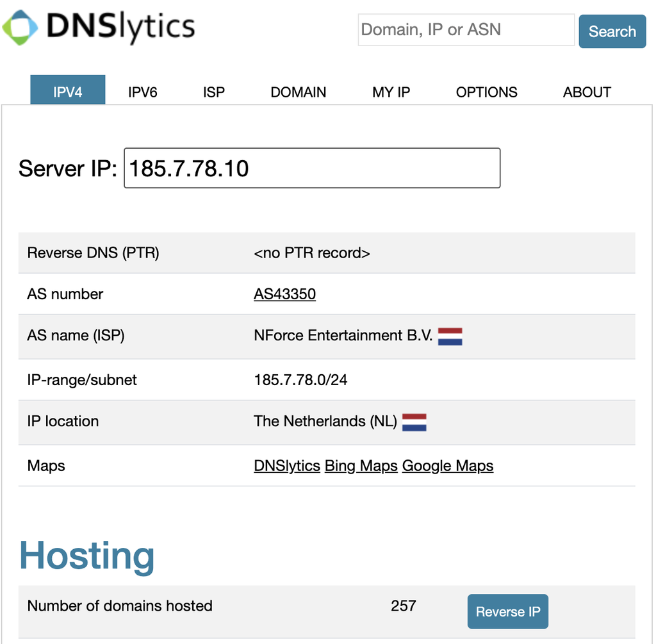Click the Netherlands flag beside NForce Entertainment

[x=450, y=336]
